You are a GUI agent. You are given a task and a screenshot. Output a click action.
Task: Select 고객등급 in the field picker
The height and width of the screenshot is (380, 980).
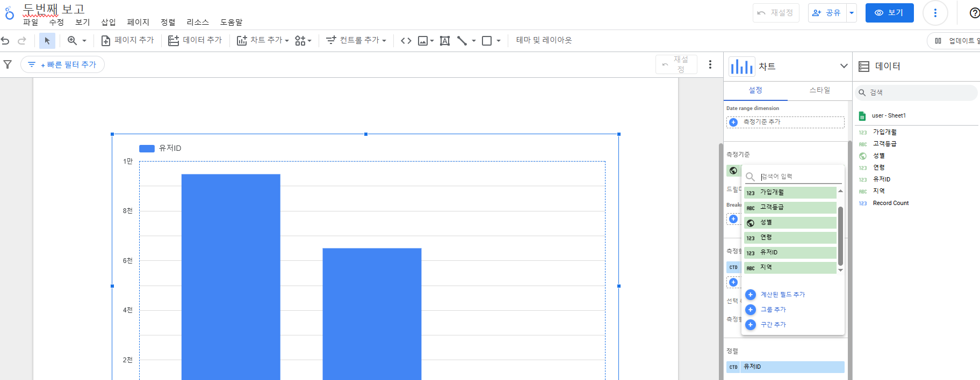[790, 207]
